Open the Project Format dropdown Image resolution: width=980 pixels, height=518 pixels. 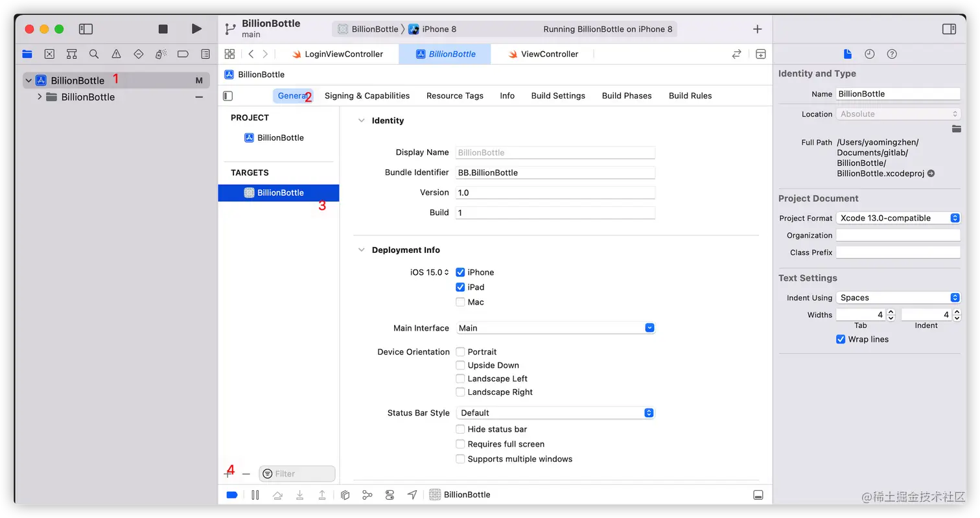898,218
